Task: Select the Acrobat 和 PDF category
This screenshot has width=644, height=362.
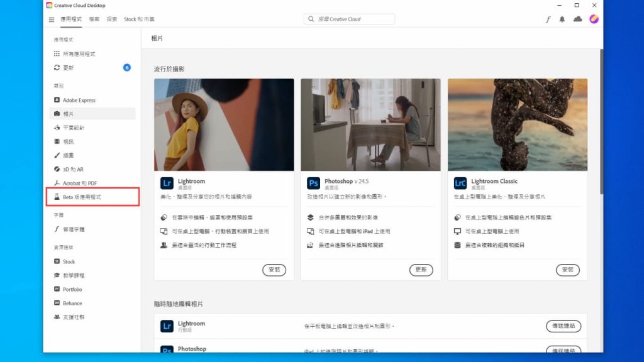Action: click(x=77, y=183)
